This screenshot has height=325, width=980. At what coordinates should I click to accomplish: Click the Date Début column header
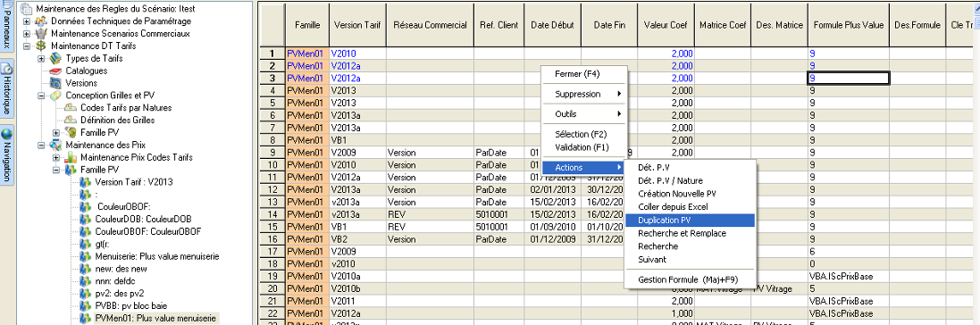(x=552, y=25)
